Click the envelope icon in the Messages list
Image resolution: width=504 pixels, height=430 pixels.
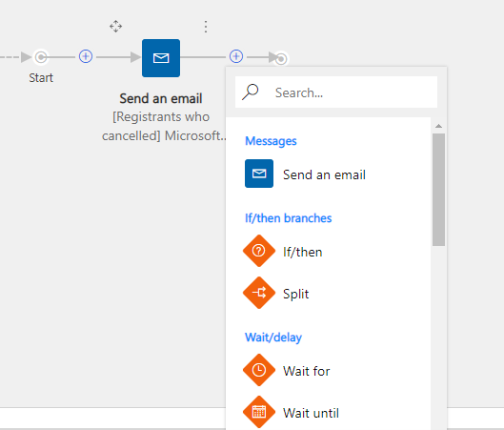[x=259, y=174]
